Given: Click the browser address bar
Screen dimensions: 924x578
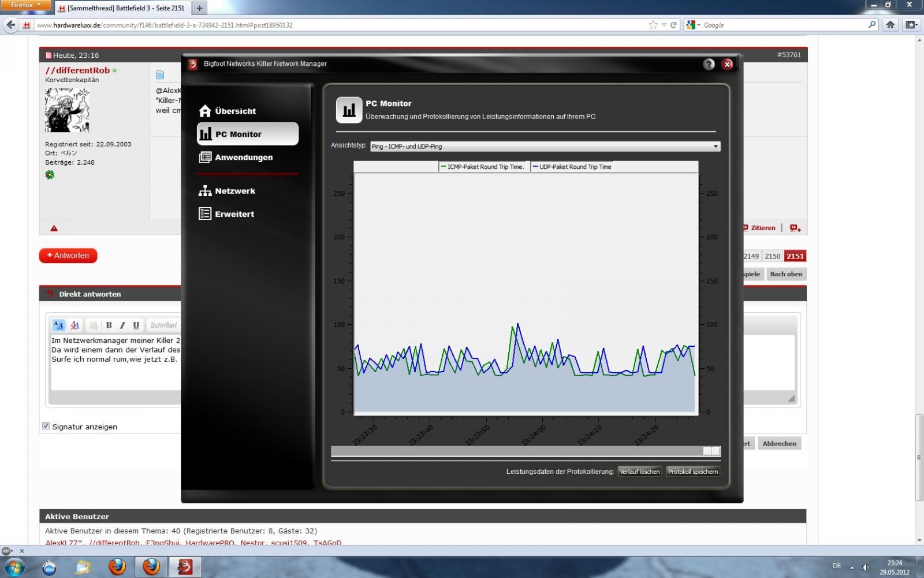Looking at the screenshot, I should click(x=341, y=25).
